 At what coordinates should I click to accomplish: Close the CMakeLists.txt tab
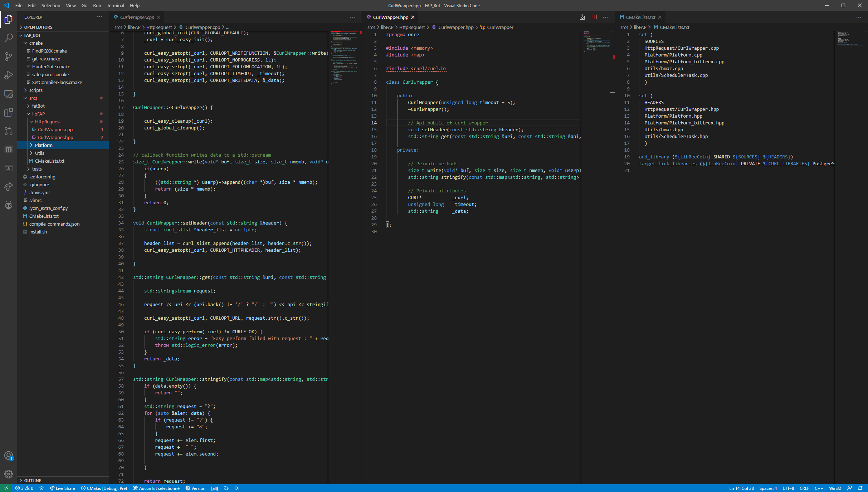tap(660, 17)
